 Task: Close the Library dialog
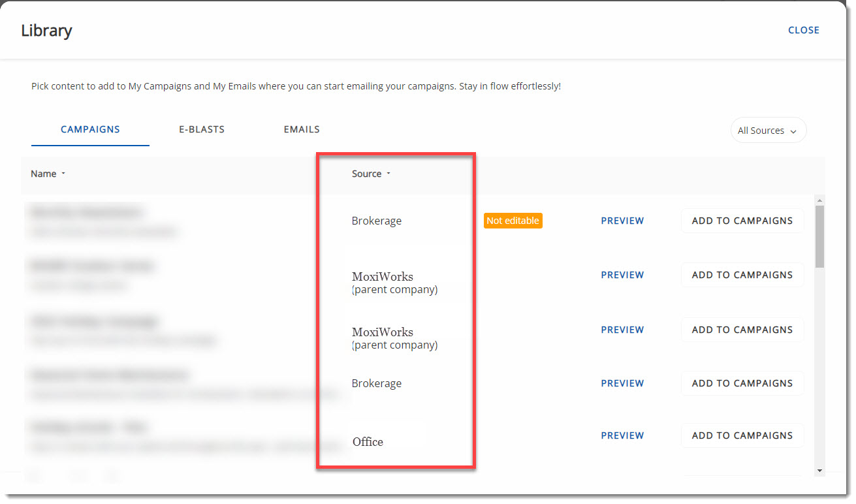pyautogui.click(x=803, y=30)
